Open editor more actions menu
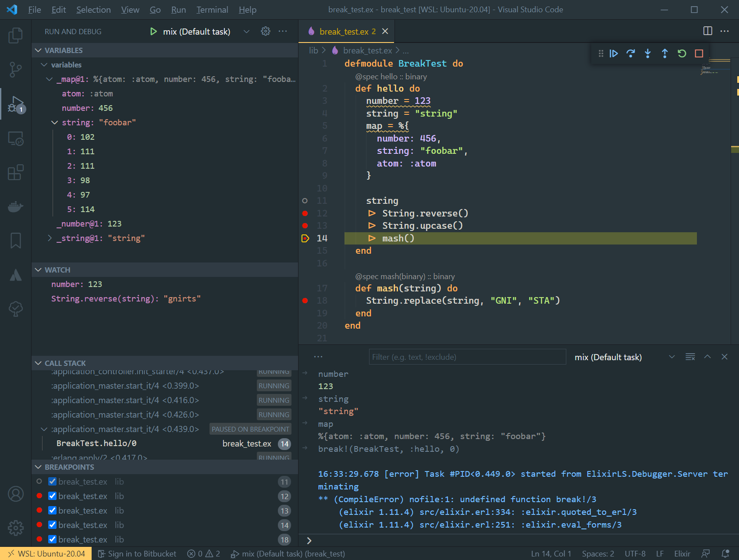Image resolution: width=739 pixels, height=560 pixels. pyautogui.click(x=725, y=31)
